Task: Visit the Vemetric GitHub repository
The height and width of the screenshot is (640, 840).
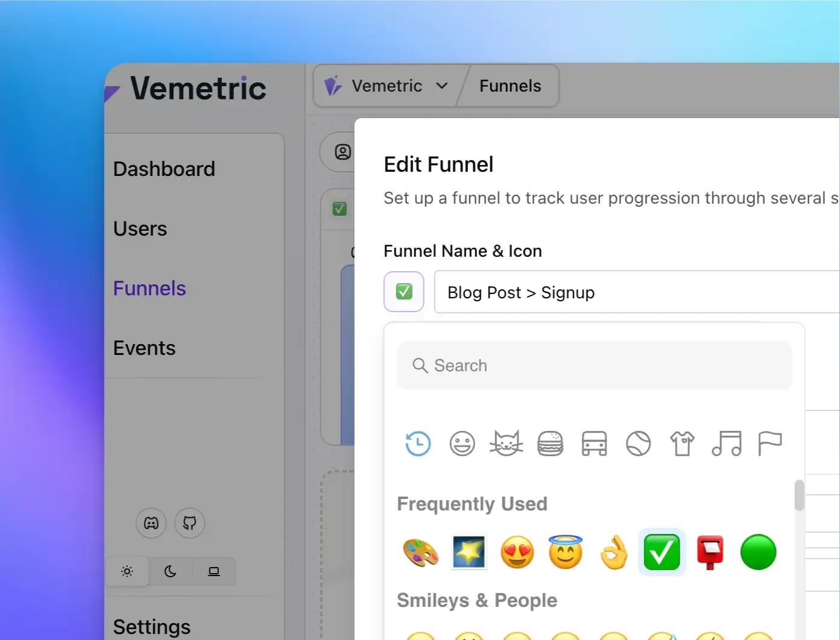Action: [189, 523]
